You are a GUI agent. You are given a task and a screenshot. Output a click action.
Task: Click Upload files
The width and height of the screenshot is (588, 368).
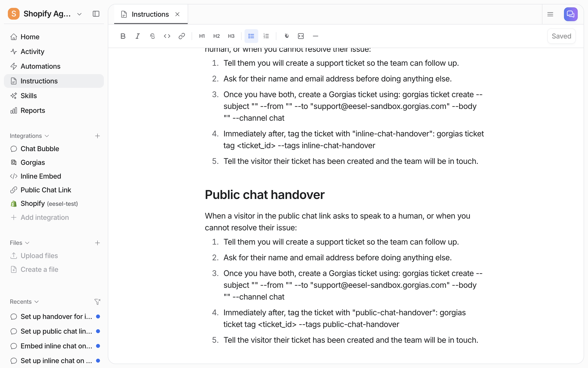pos(54,256)
